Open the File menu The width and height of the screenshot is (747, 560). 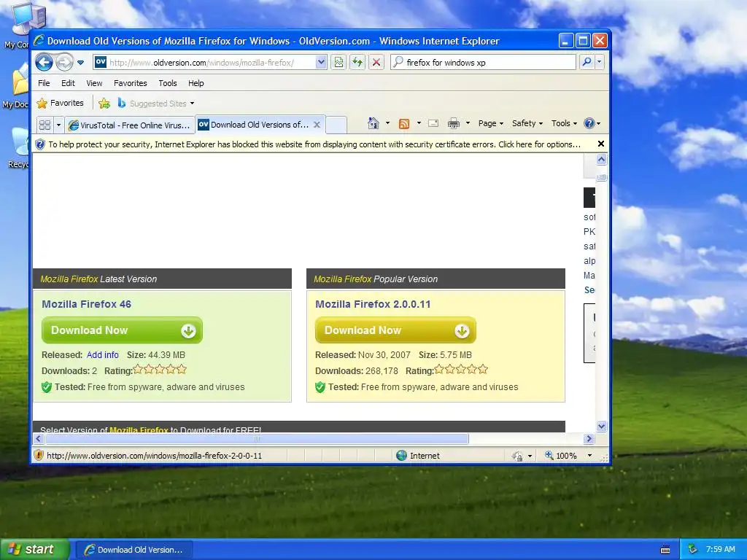[44, 83]
